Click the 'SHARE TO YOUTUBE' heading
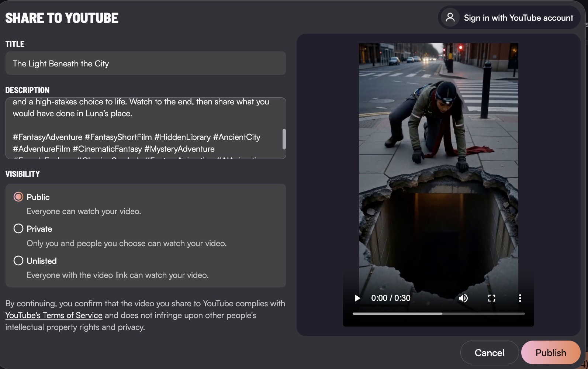The image size is (588, 369). tap(62, 18)
